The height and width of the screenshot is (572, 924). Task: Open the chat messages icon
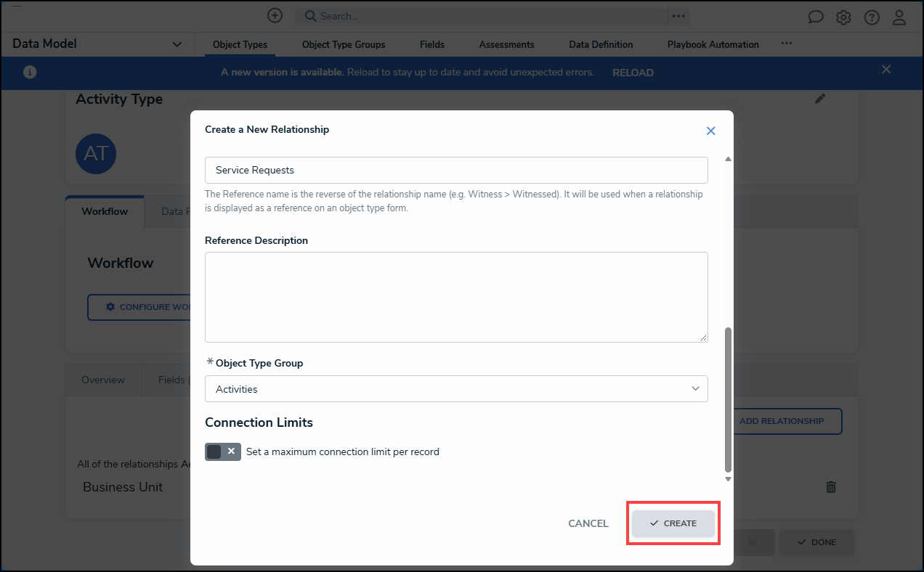[x=816, y=17]
